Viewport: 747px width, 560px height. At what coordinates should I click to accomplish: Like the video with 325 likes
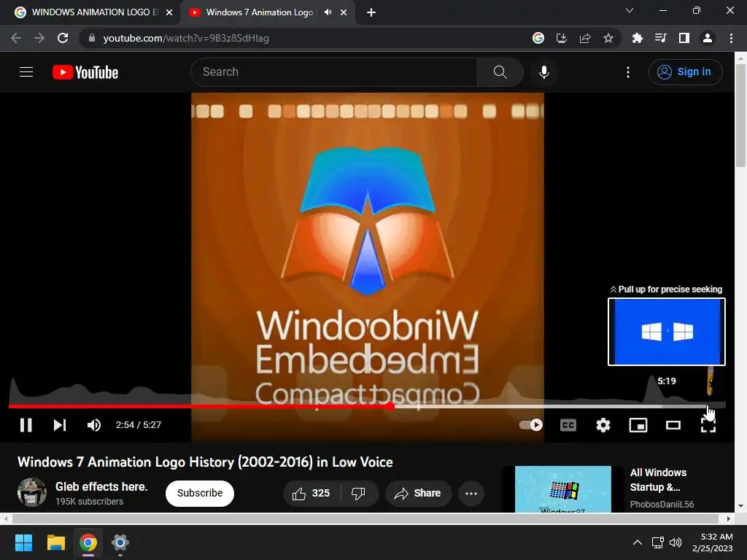[311, 494]
